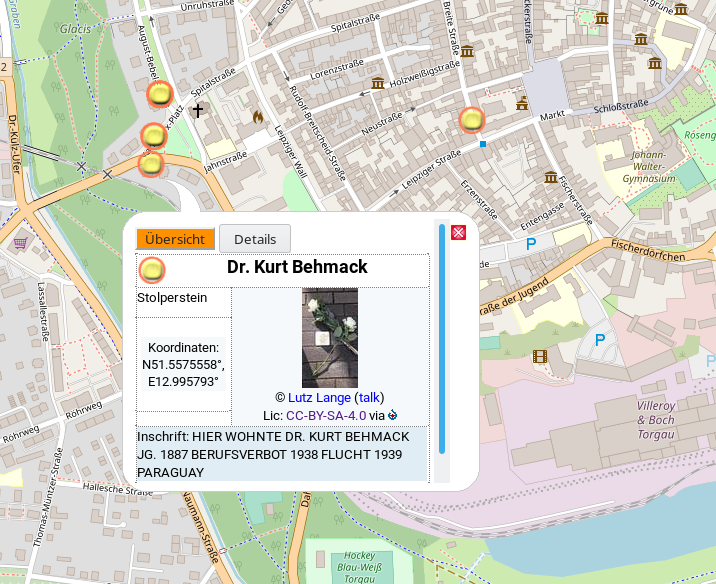This screenshot has height=584, width=716.
Task: Click the fire station flame icon
Action: [258, 118]
